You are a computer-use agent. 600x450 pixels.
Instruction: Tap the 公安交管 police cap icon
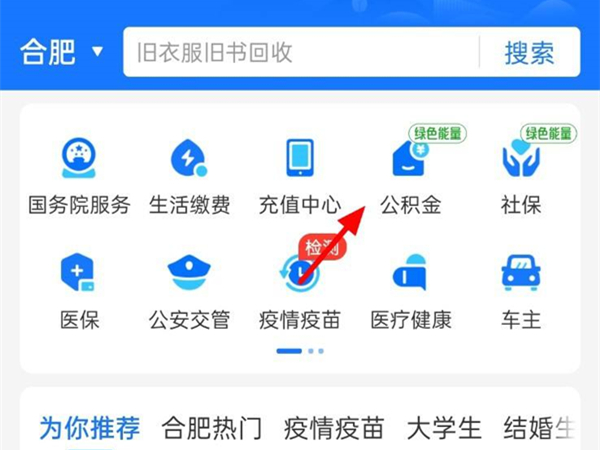(x=189, y=272)
